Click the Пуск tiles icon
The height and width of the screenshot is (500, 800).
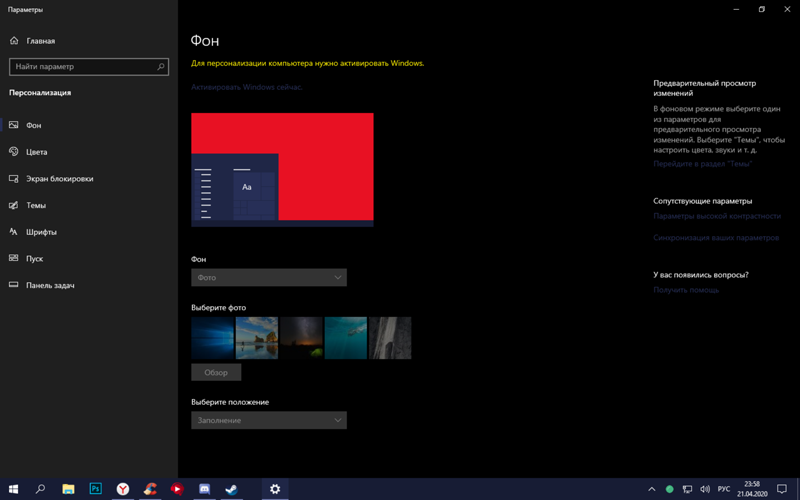tap(14, 258)
